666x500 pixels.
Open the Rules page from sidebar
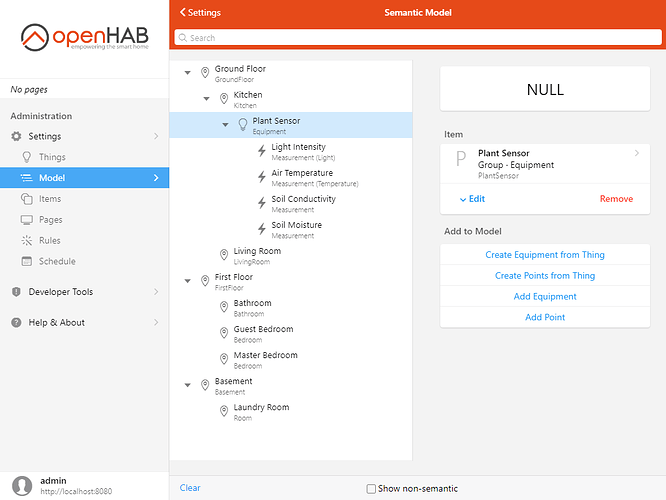[x=50, y=240]
